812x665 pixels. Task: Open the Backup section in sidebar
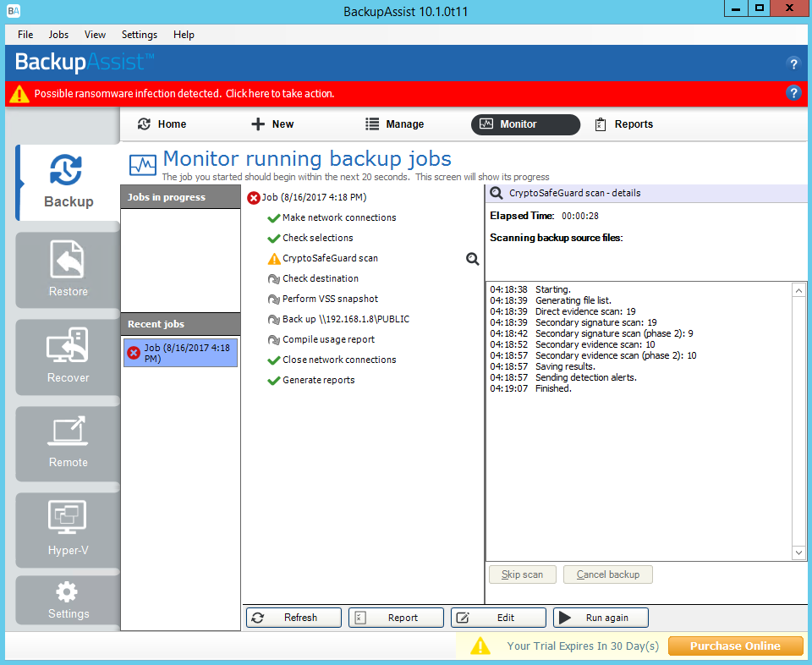click(69, 182)
